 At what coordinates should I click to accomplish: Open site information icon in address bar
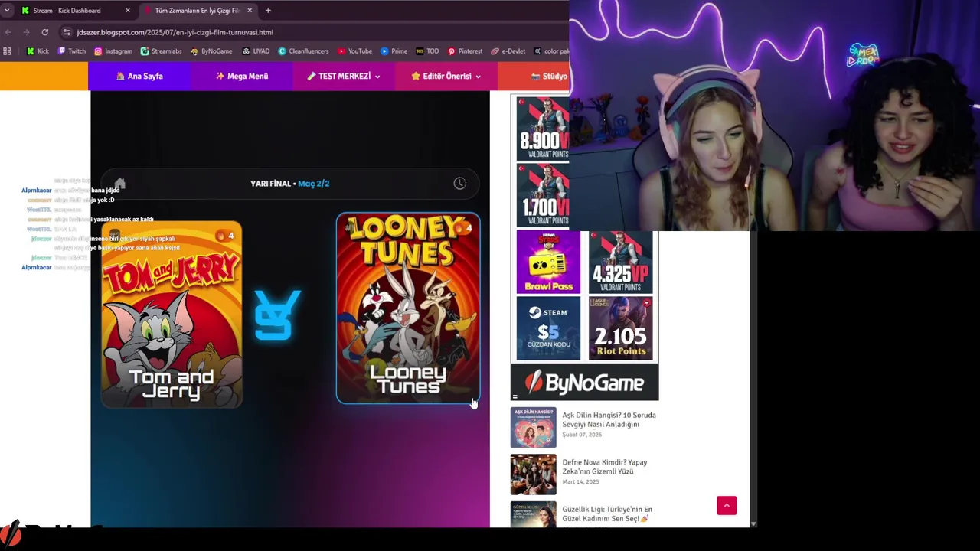click(x=67, y=32)
